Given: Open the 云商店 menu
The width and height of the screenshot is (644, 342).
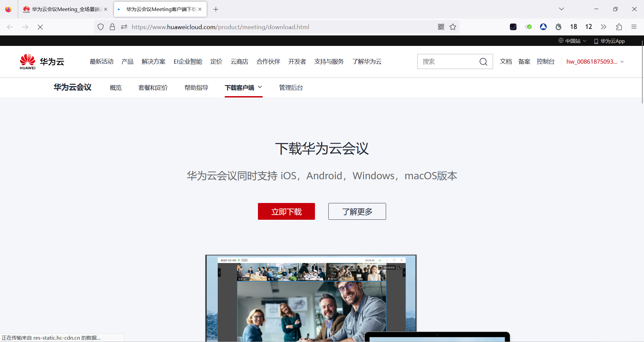Looking at the screenshot, I should pos(239,62).
